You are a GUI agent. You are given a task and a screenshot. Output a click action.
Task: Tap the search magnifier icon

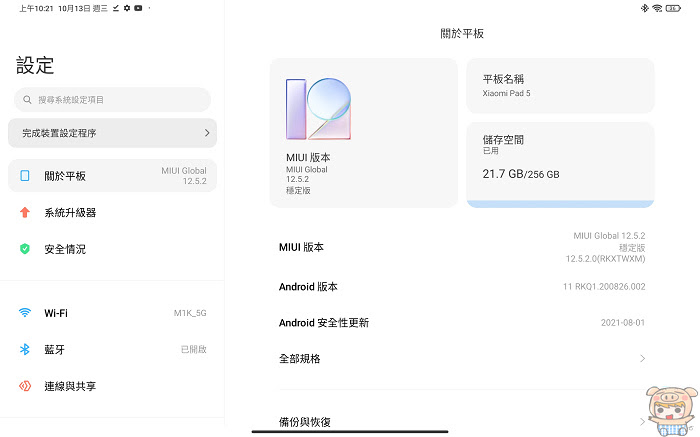27,100
